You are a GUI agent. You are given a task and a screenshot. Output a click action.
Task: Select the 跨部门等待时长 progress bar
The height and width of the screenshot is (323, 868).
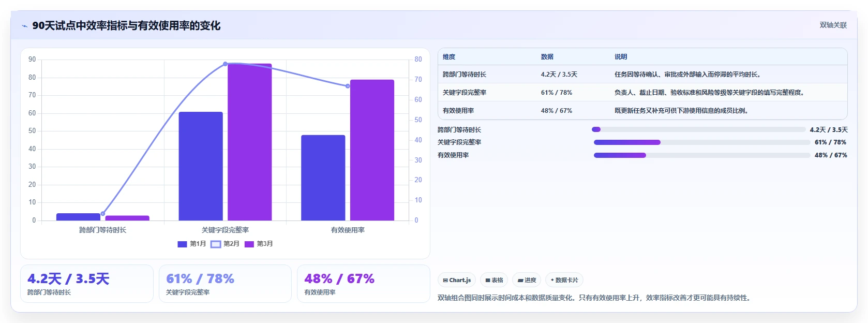pyautogui.click(x=698, y=129)
